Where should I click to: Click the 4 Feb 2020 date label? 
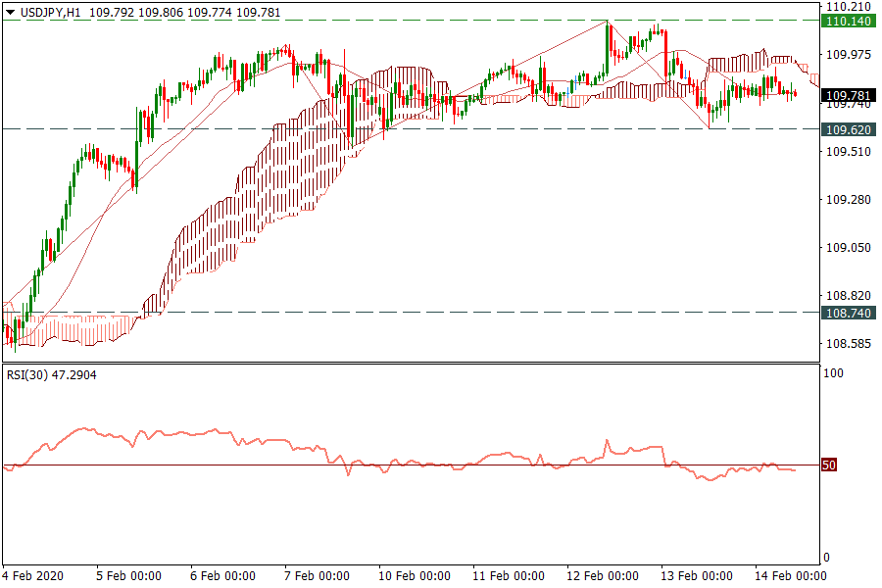pyautogui.click(x=33, y=575)
